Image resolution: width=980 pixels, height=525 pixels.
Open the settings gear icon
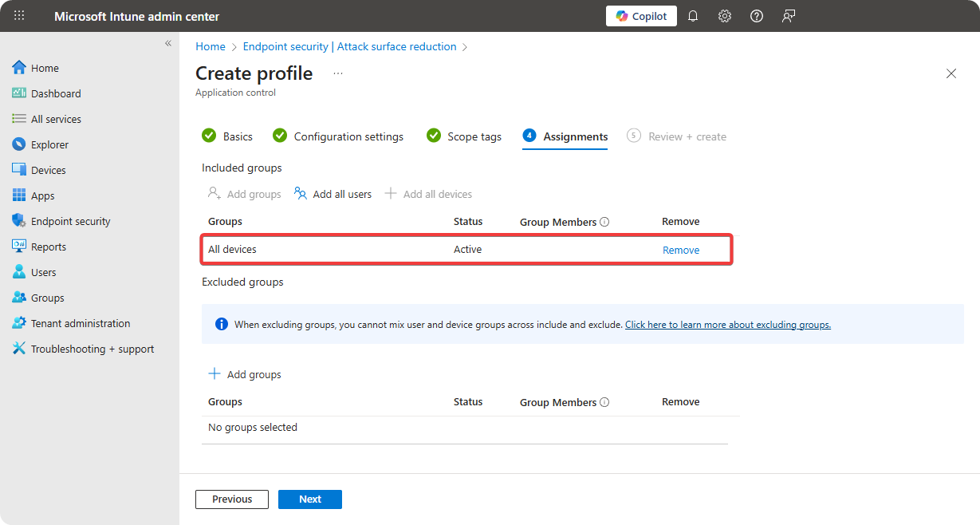pos(725,16)
